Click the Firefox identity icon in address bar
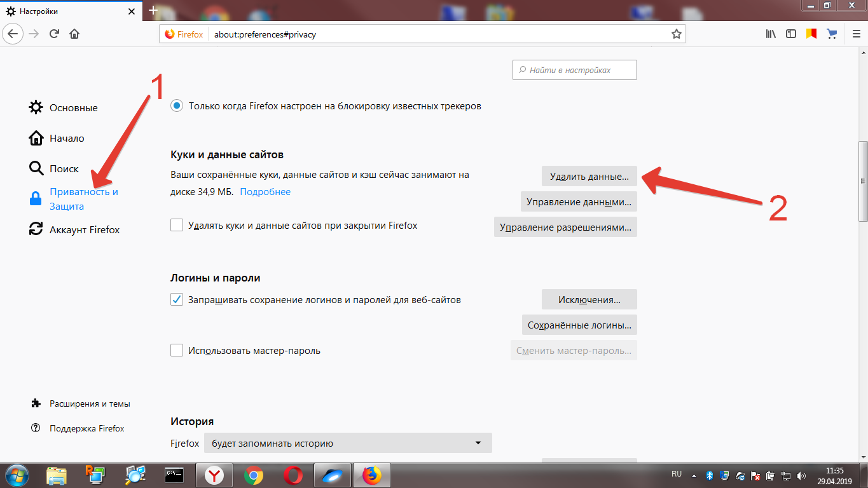The height and width of the screenshot is (488, 868). pyautogui.click(x=184, y=34)
